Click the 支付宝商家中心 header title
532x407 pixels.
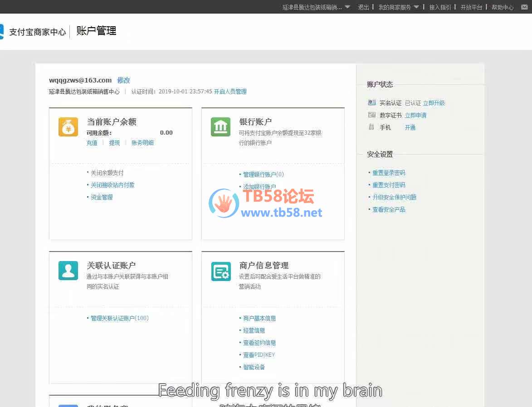pos(37,32)
